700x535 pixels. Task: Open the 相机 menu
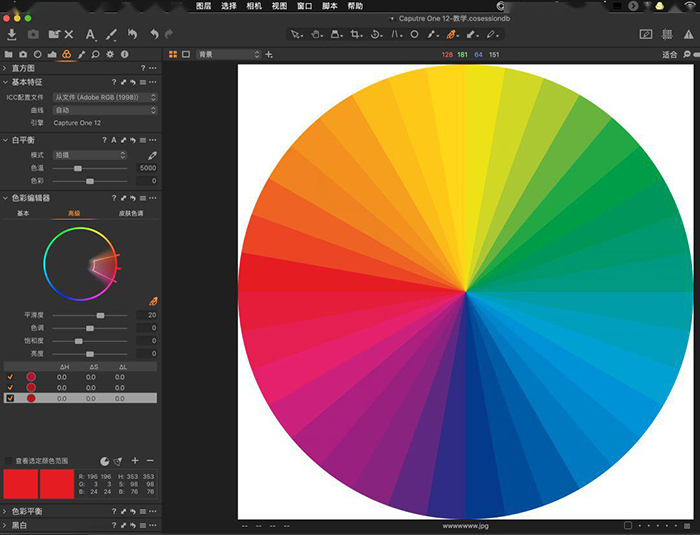point(254,6)
